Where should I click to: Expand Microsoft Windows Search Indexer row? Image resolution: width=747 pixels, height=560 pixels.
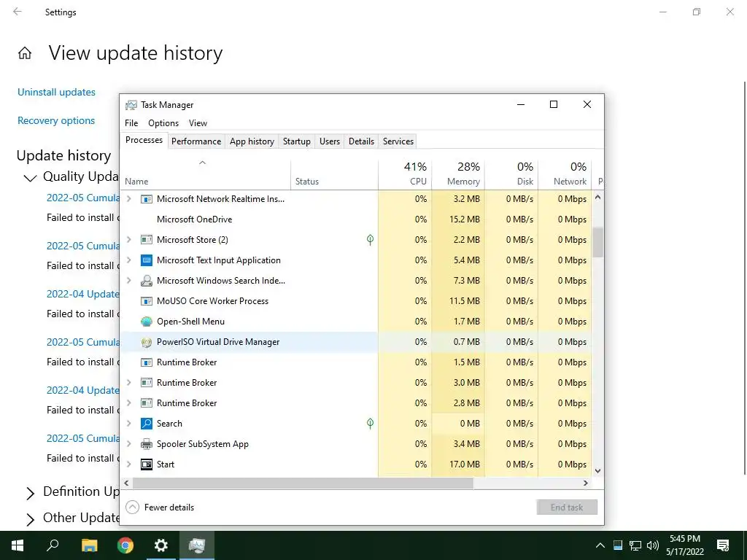(128, 281)
